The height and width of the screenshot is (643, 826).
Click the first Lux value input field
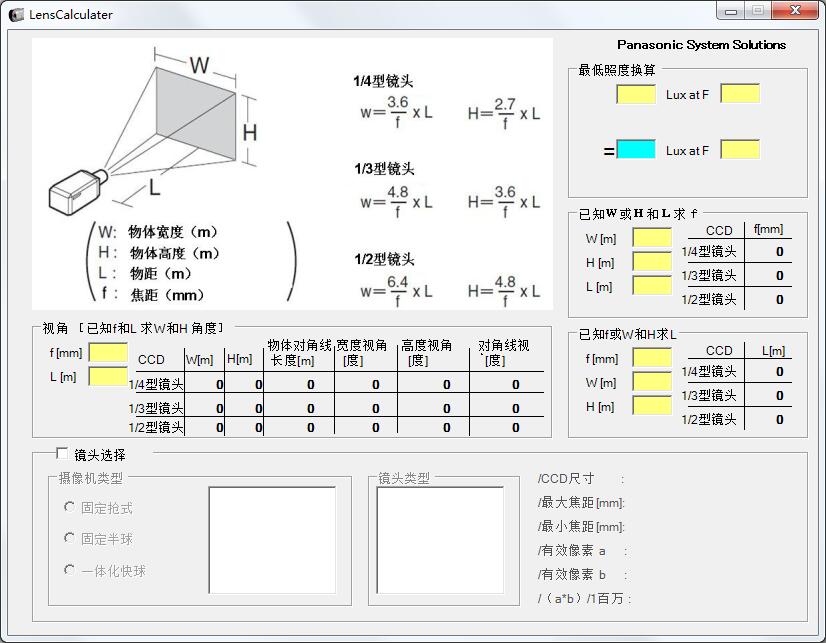pos(636,94)
